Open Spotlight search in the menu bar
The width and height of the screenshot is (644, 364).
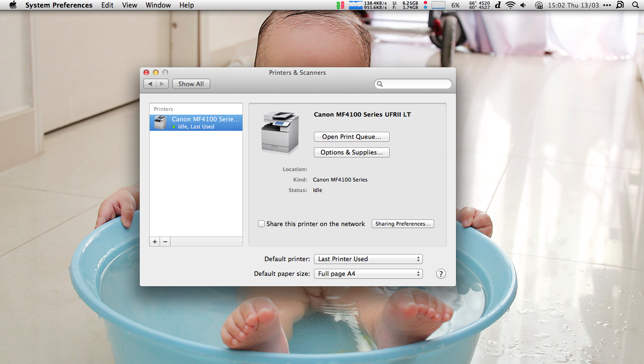click(635, 5)
